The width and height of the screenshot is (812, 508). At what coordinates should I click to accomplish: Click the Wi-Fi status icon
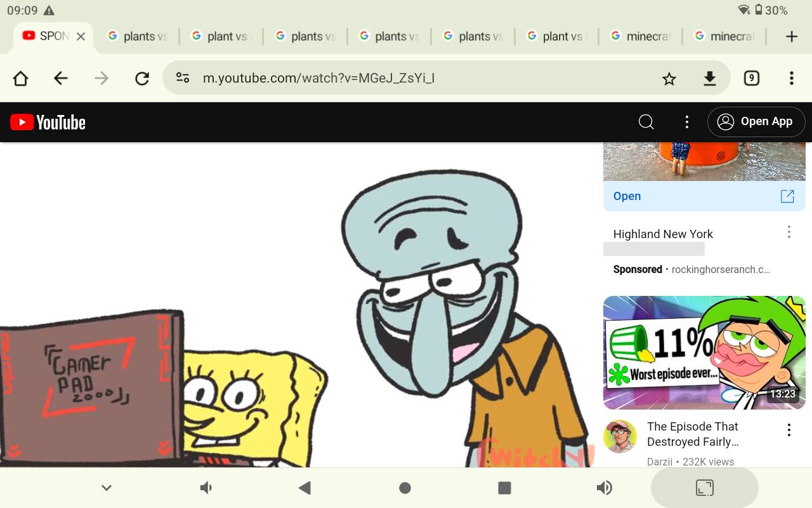coord(743,10)
